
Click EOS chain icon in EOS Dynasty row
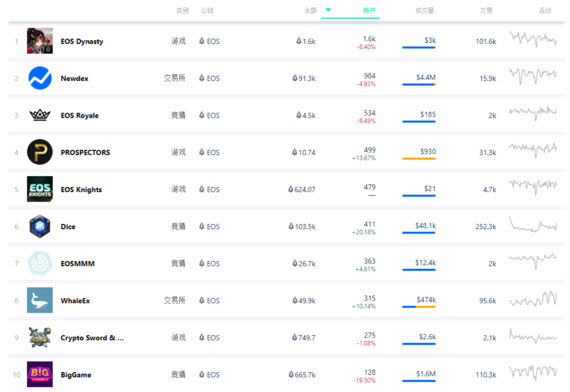pos(202,41)
